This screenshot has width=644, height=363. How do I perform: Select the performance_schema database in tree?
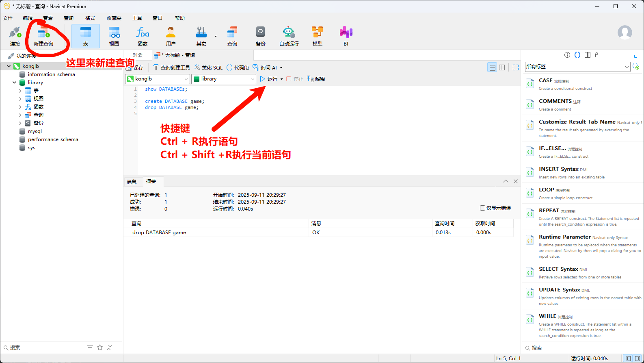(53, 139)
